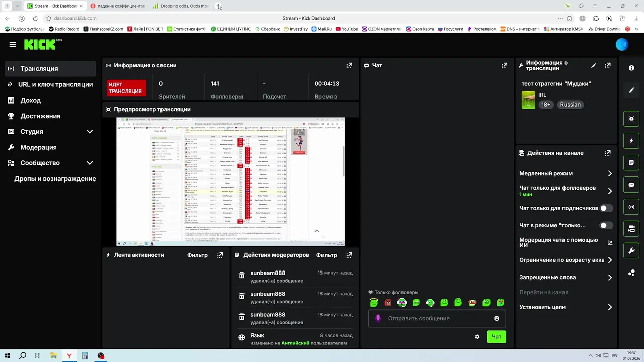The width and height of the screenshot is (644, 362).
Task: Click trash icon on first sunbeam888 entry
Action: pyautogui.click(x=242, y=276)
